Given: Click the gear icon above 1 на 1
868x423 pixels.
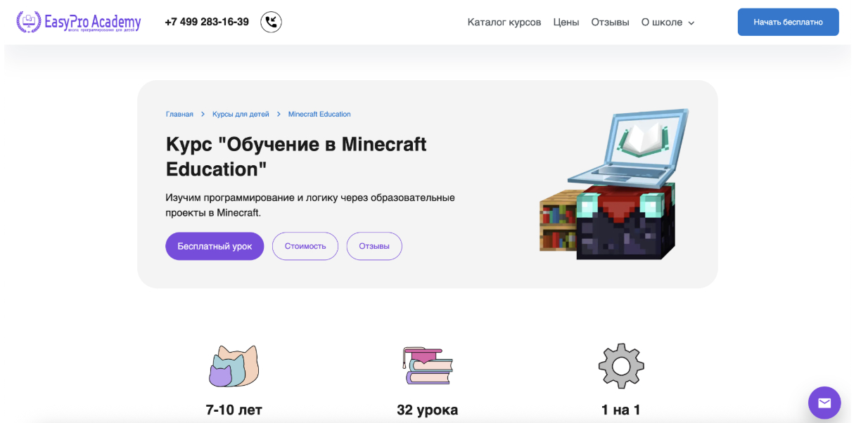Looking at the screenshot, I should point(621,365).
